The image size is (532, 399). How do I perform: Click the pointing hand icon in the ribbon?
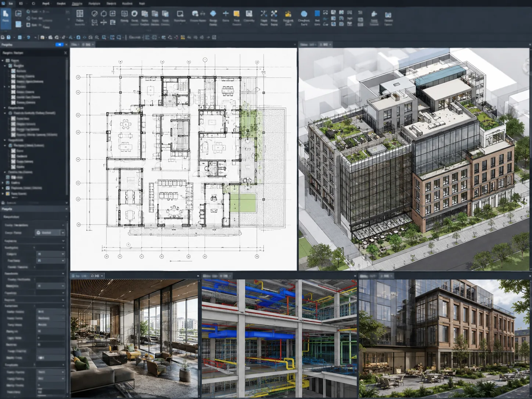[374, 14]
